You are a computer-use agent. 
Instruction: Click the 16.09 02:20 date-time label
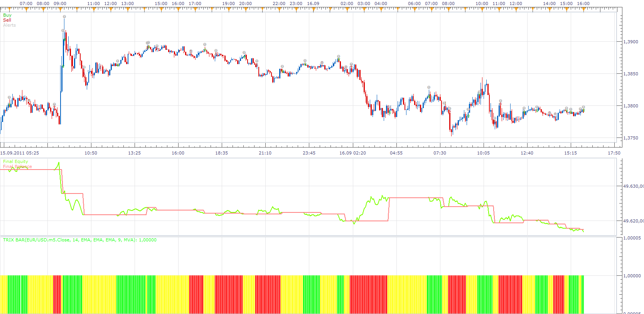click(x=352, y=153)
